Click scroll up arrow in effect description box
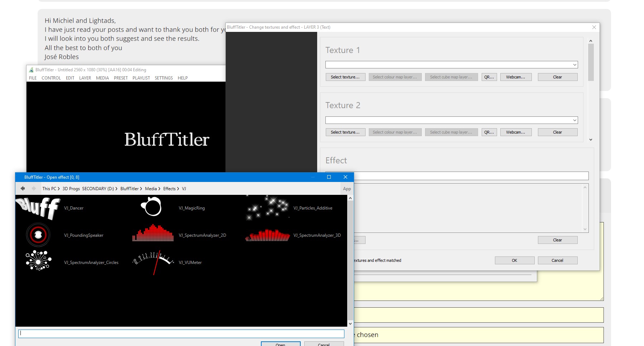 [x=585, y=187]
